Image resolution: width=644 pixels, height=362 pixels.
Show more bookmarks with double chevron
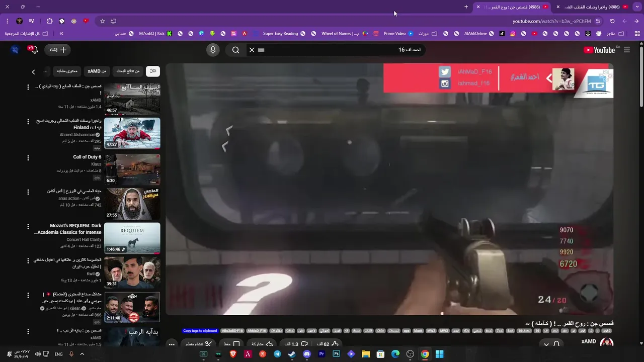[x=61, y=34]
